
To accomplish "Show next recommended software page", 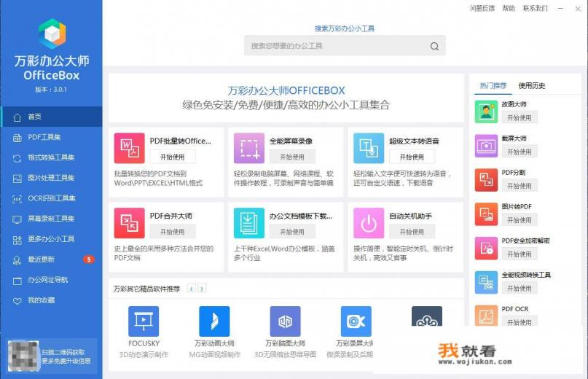I will pyautogui.click(x=202, y=289).
